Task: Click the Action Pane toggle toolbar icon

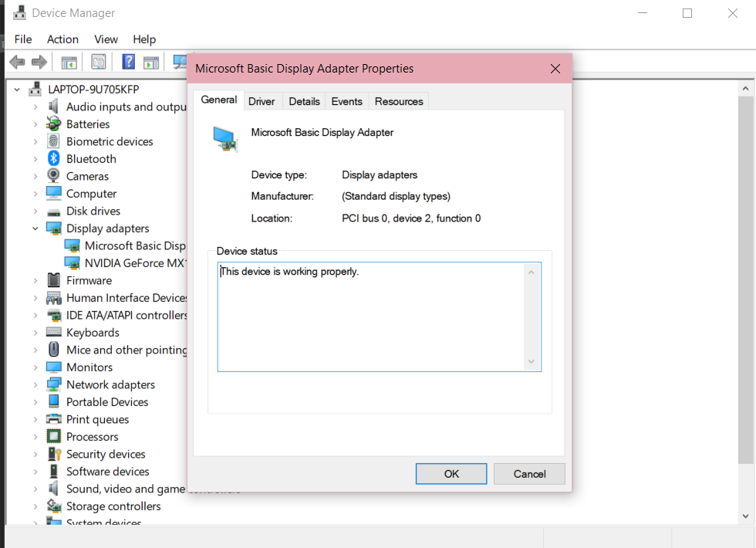Action: coord(151,63)
